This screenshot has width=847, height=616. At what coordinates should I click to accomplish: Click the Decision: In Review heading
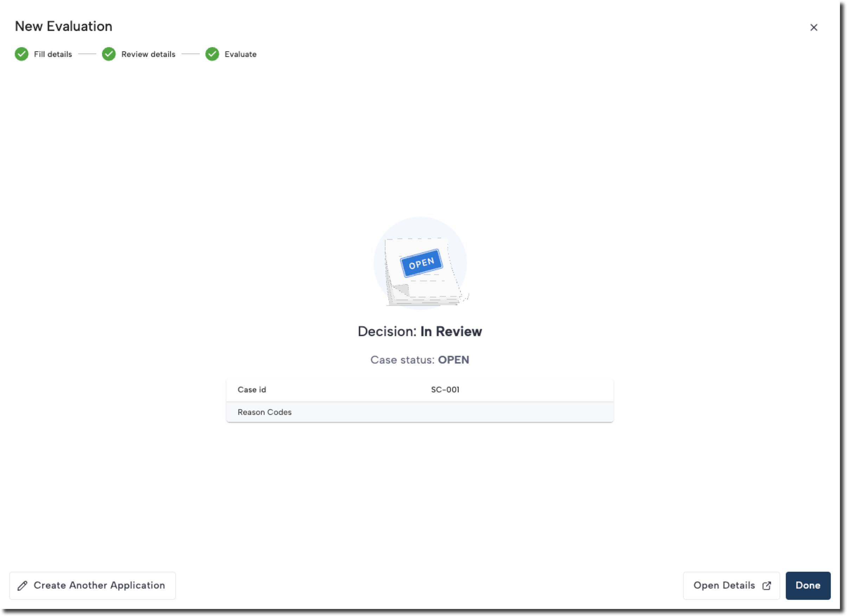pyautogui.click(x=420, y=332)
